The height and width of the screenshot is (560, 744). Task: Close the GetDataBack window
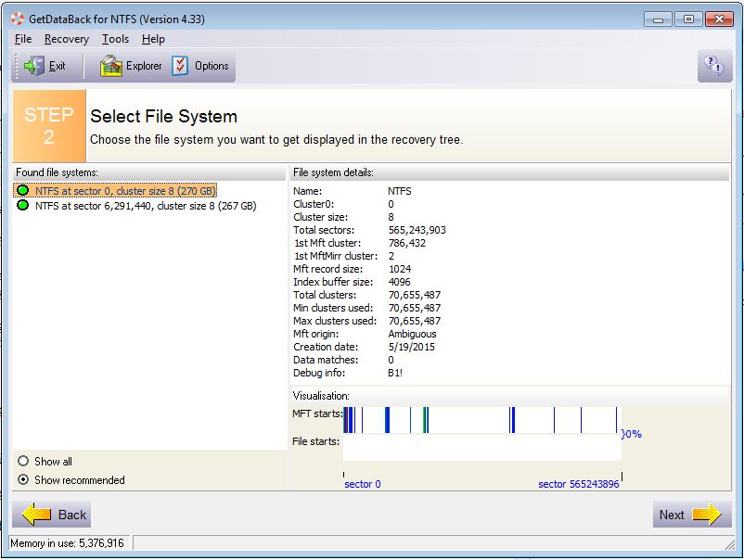719,19
